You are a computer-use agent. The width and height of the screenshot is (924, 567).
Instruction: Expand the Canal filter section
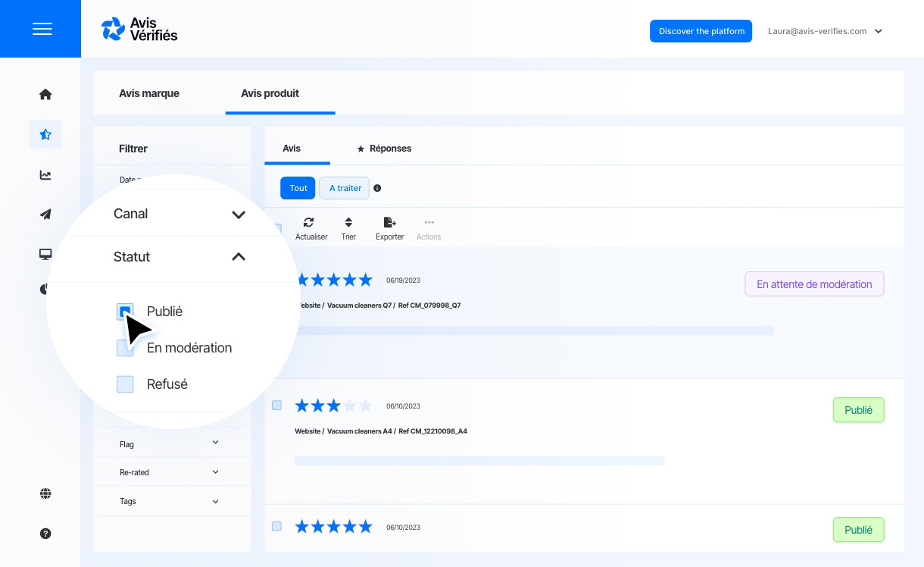coord(239,215)
